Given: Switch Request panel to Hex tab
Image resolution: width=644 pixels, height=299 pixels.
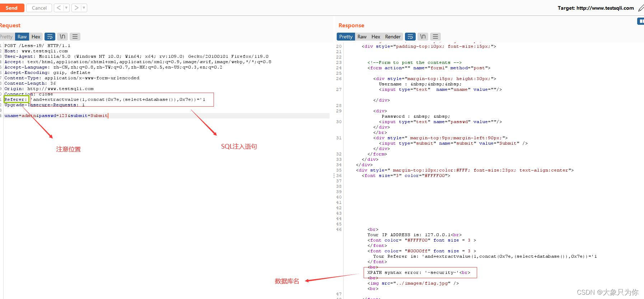Looking at the screenshot, I should 36,37.
